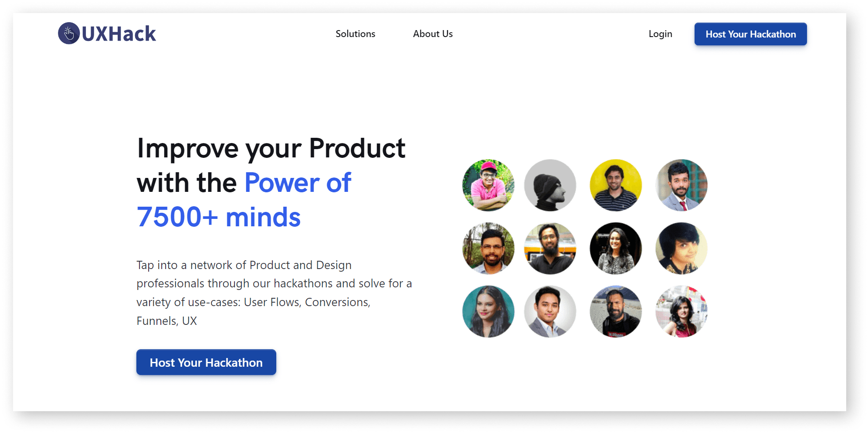This screenshot has height=433, width=868.
Task: Go to the Login page
Action: click(660, 34)
